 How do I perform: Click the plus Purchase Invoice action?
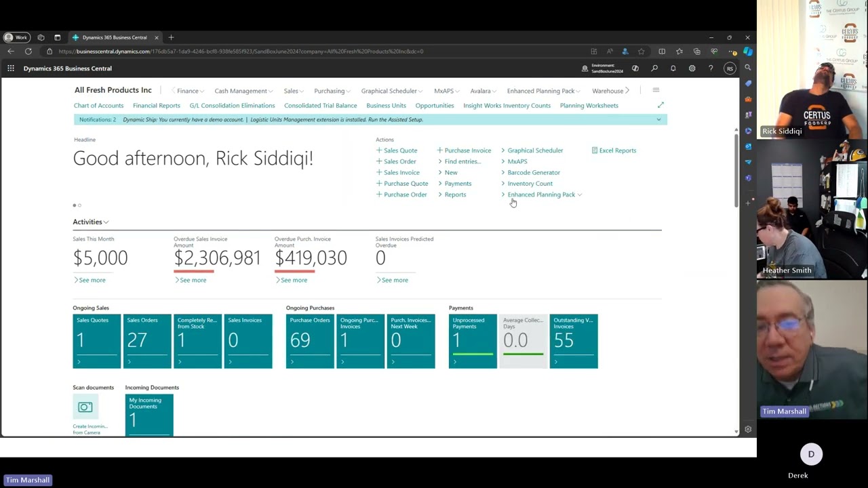tap(464, 150)
